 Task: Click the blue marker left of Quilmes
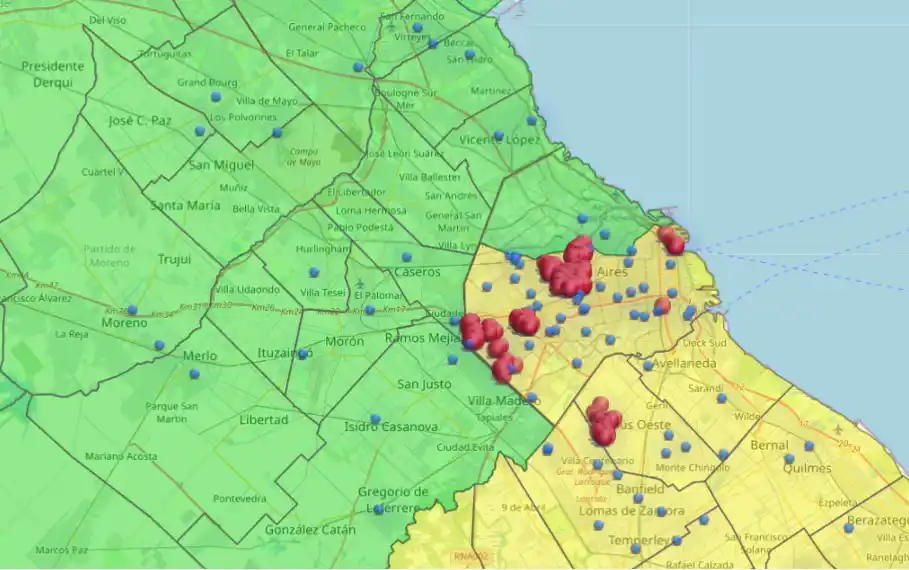click(789, 459)
